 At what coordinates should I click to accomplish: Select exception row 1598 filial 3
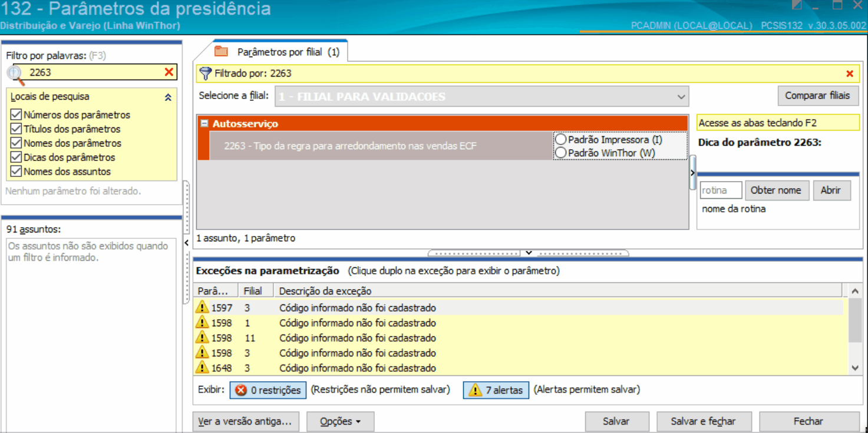[519, 353]
